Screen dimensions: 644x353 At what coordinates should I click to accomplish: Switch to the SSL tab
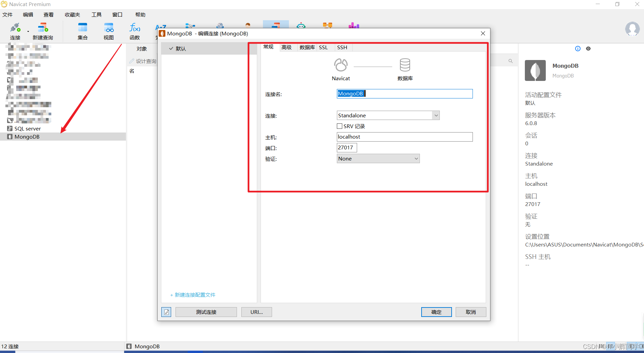coord(323,47)
